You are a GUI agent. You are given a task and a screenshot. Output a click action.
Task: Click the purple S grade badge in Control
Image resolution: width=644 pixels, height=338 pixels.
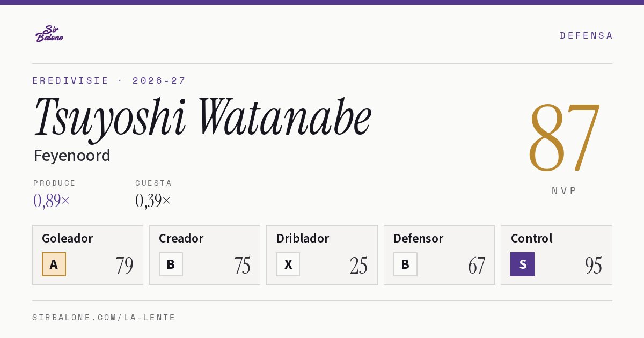[523, 264]
